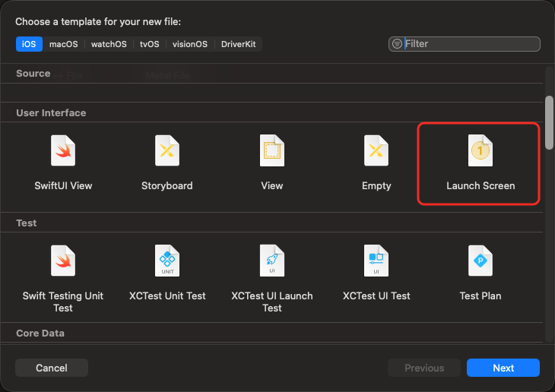Image resolution: width=555 pixels, height=392 pixels.
Task: Click the "Storyboard" label text
Action: coord(167,185)
